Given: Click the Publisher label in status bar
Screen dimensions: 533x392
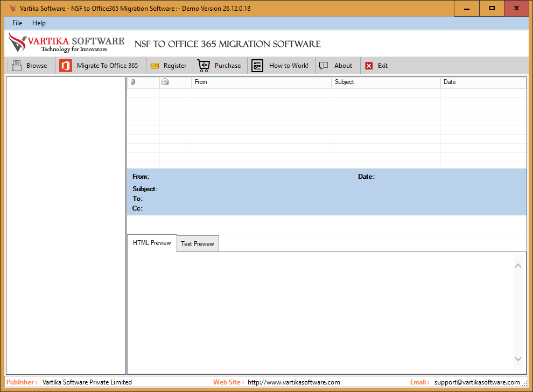Looking at the screenshot, I should tap(22, 382).
